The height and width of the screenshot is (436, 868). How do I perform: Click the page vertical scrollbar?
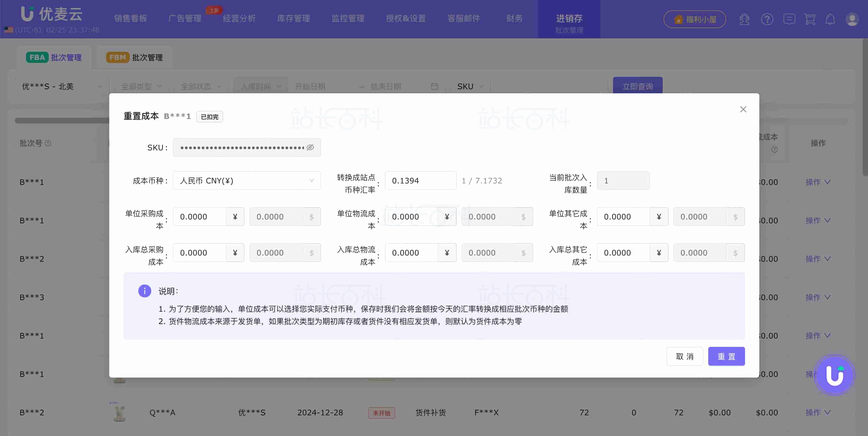coord(865,108)
